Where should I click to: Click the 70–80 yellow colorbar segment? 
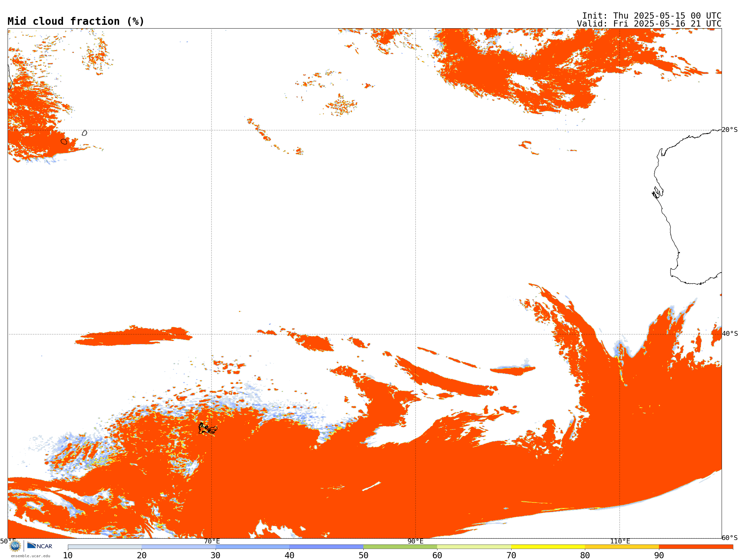(x=548, y=547)
